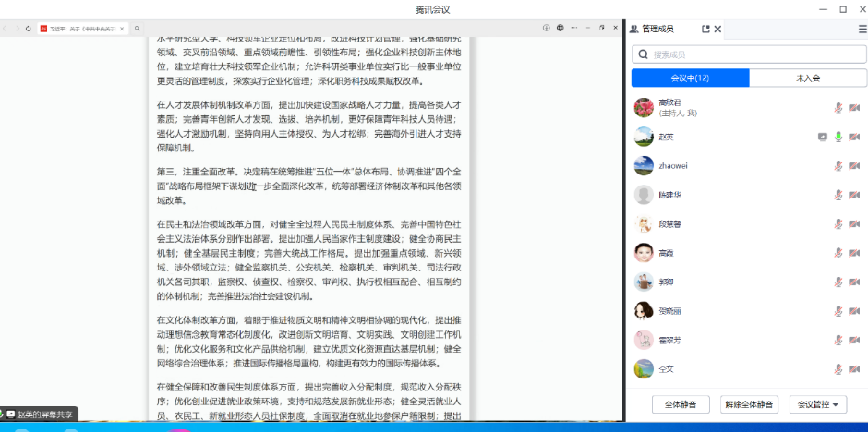Refresh the shared browser page
868x432 pixels.
pyautogui.click(x=30, y=29)
